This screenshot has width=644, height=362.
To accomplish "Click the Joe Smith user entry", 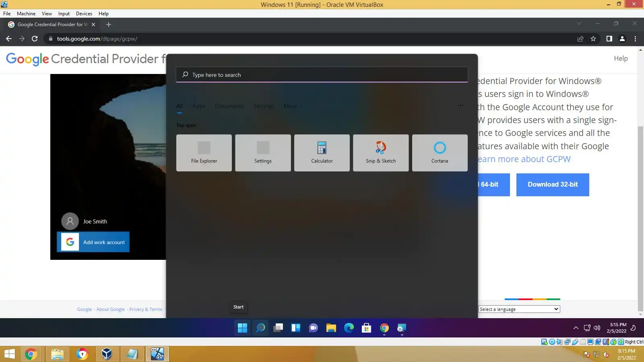I will click(85, 221).
